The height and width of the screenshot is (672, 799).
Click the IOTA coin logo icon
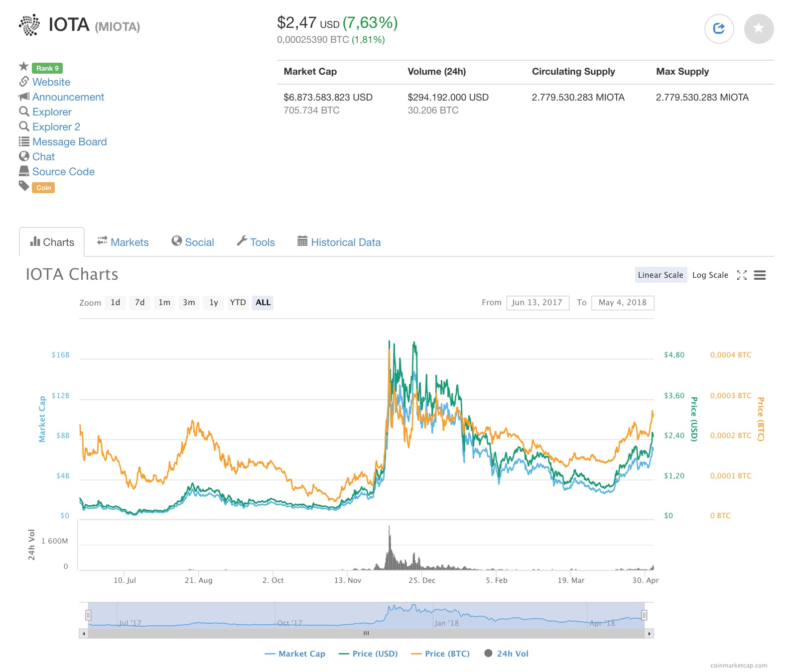click(x=29, y=25)
